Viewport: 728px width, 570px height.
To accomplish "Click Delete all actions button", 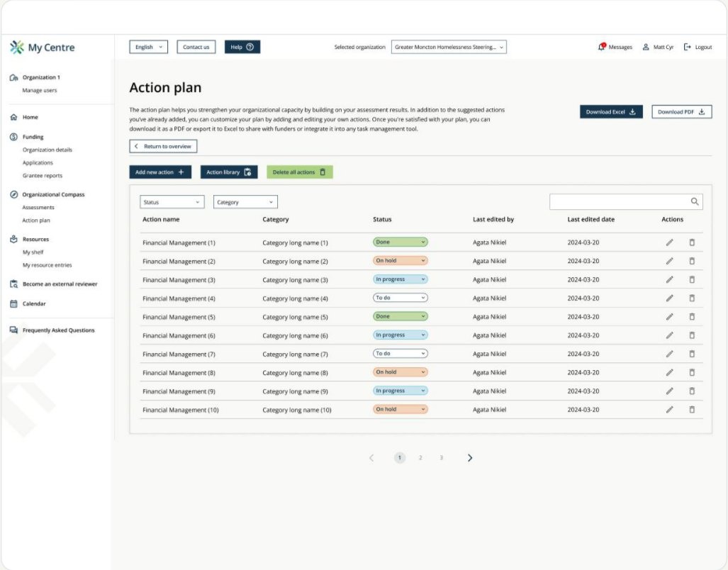I will (299, 172).
